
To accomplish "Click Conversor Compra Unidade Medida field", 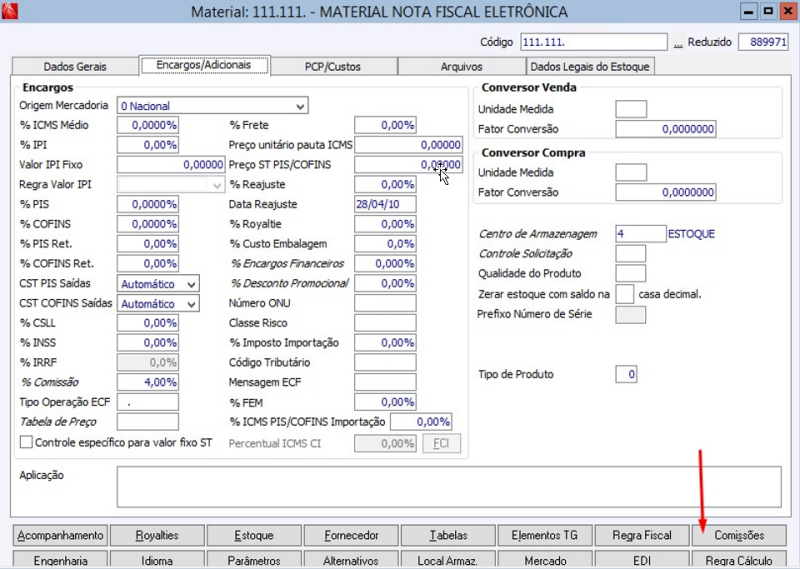I will coord(631,172).
